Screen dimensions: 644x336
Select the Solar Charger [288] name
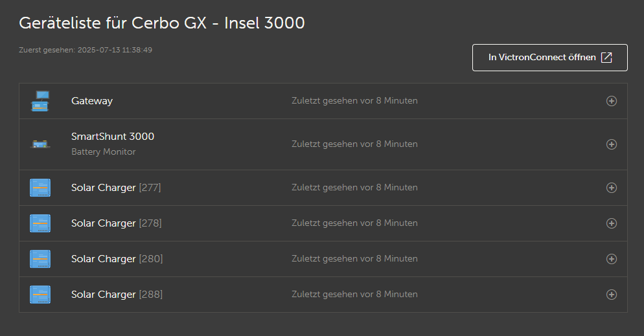click(x=117, y=295)
